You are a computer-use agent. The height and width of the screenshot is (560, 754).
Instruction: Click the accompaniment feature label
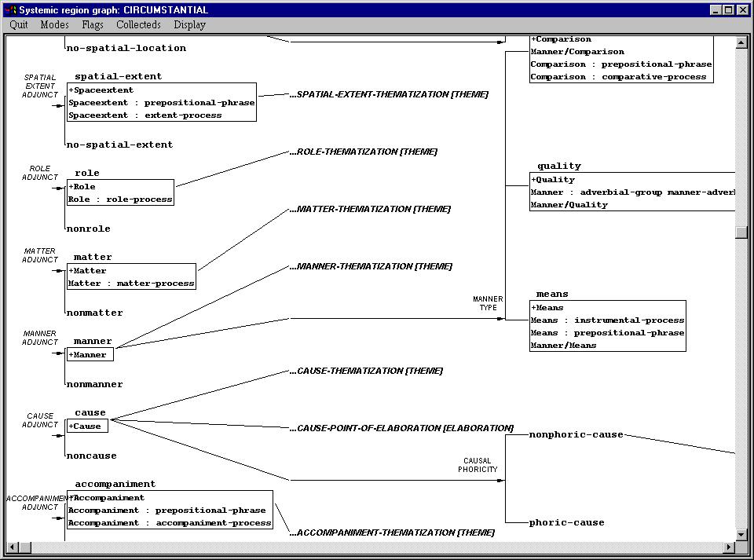pos(115,484)
